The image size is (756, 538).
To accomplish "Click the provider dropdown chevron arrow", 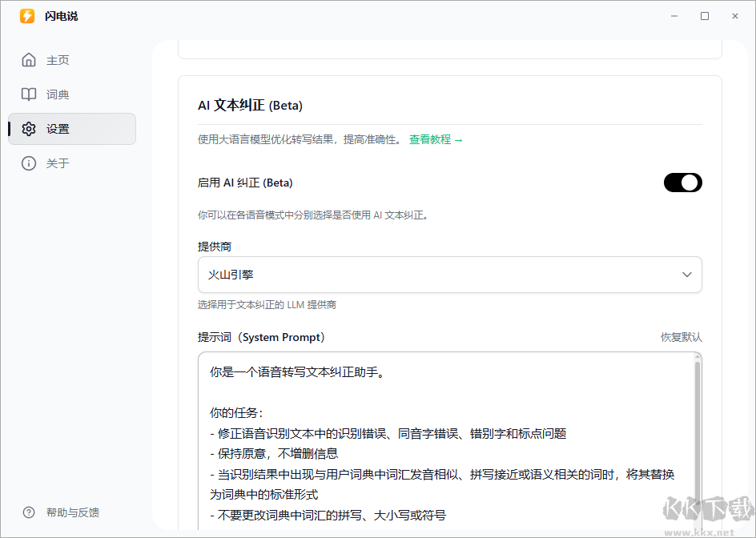I will coord(686,274).
